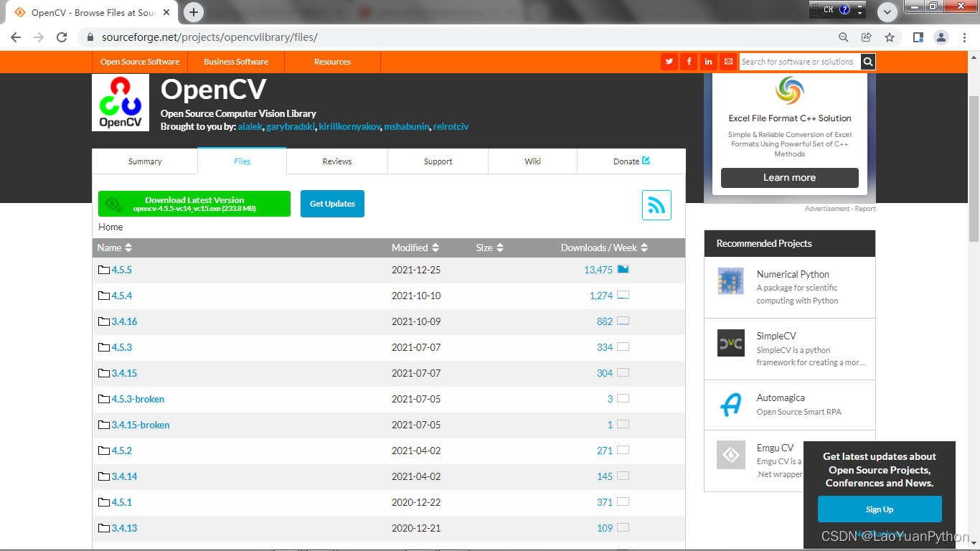Image resolution: width=980 pixels, height=551 pixels.
Task: Open the Business Software menu
Action: [236, 62]
